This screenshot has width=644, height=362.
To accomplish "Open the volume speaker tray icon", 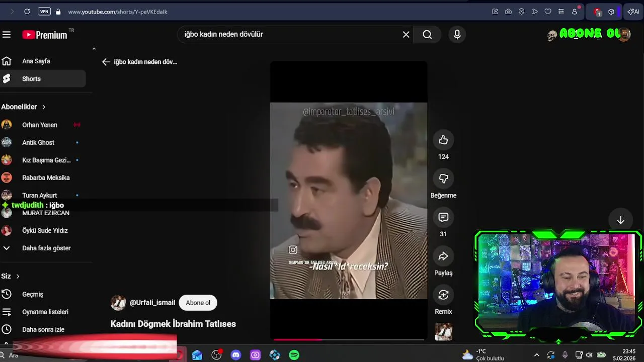I will click(x=589, y=355).
